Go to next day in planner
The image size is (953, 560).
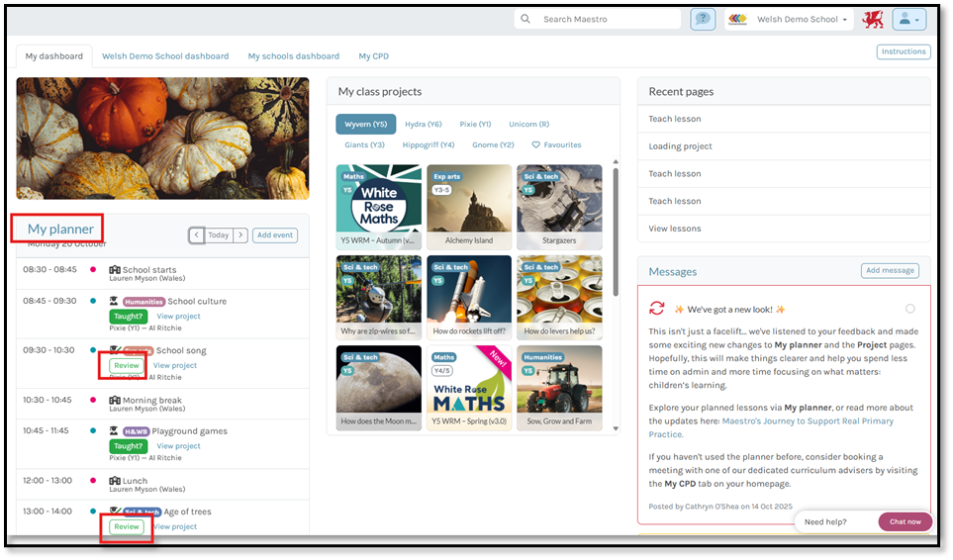point(240,235)
